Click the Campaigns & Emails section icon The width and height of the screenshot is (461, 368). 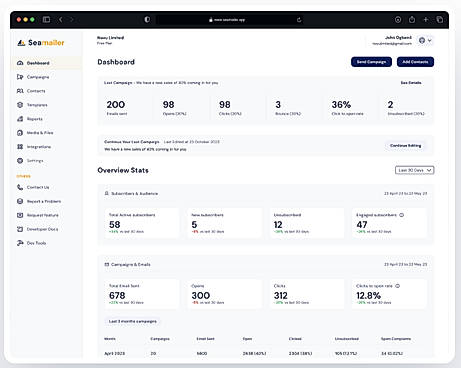coord(107,264)
